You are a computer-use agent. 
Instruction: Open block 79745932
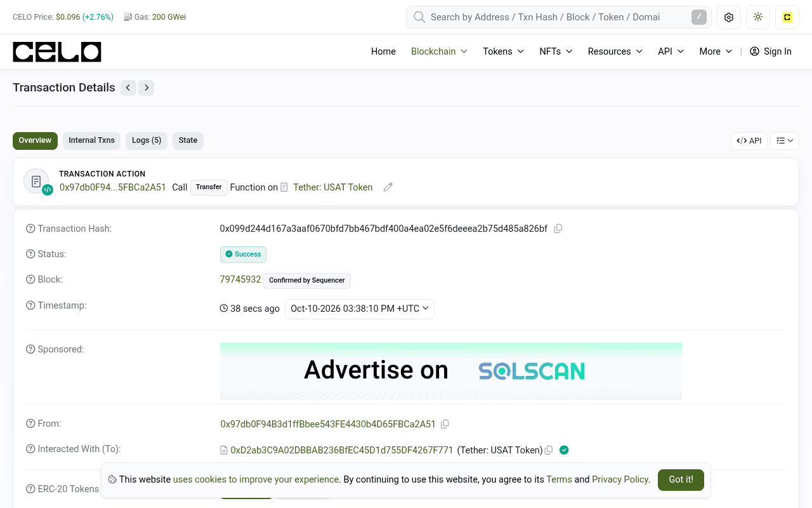pos(240,279)
